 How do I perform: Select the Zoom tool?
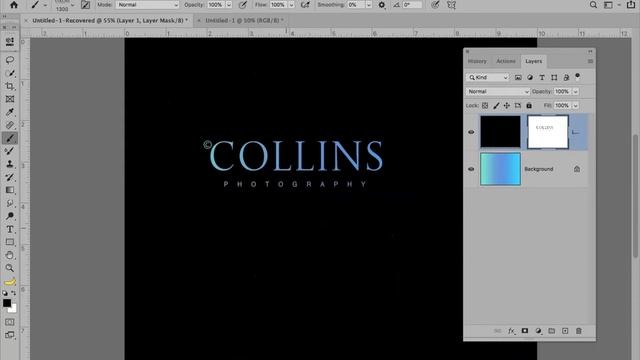[x=10, y=268]
